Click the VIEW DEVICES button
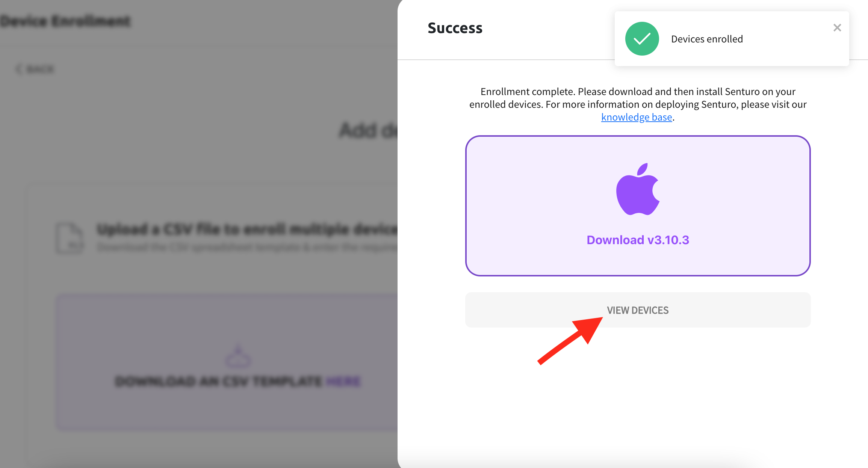This screenshot has height=468, width=868. pos(638,310)
